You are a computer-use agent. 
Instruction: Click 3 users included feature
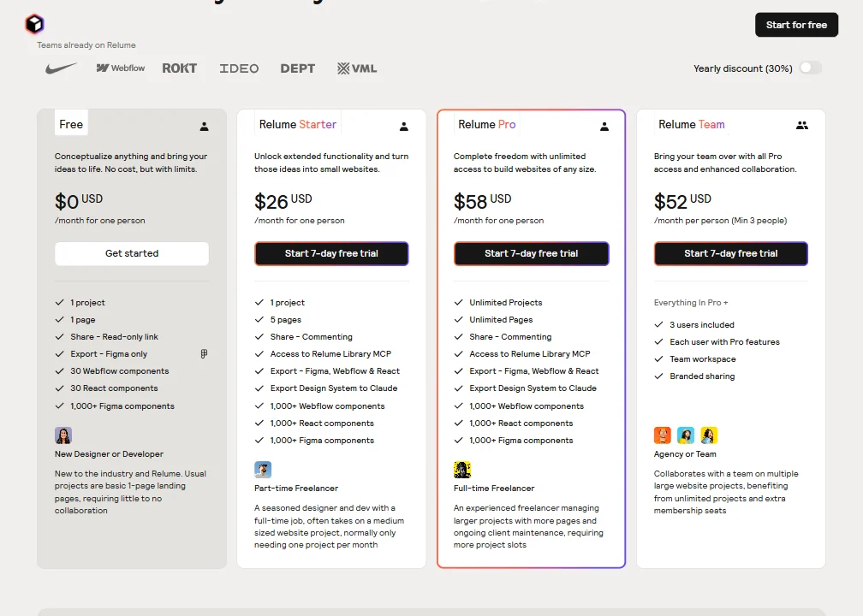(x=702, y=324)
